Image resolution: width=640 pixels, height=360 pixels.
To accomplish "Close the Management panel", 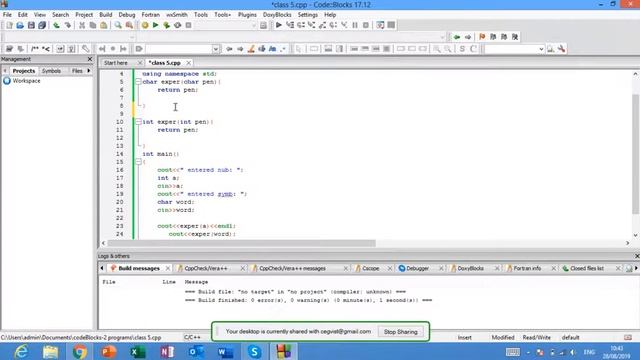I will tap(90, 59).
